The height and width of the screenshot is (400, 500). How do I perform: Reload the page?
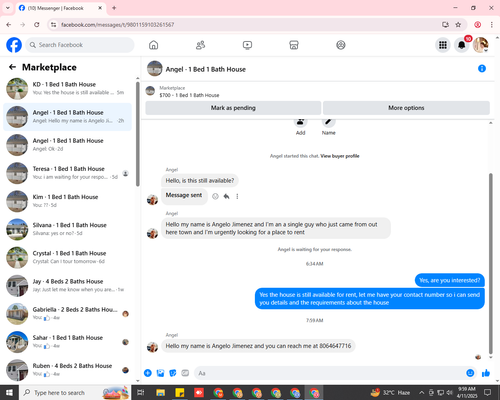(37, 25)
